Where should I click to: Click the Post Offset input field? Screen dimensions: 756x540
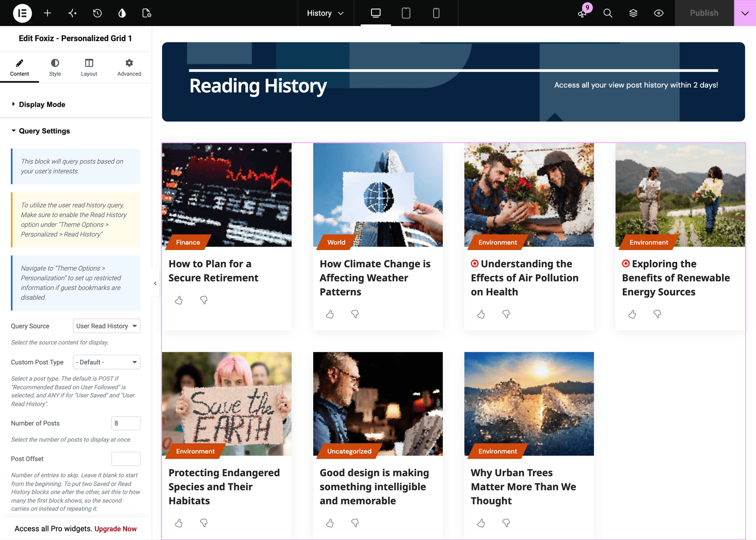pyautogui.click(x=126, y=459)
